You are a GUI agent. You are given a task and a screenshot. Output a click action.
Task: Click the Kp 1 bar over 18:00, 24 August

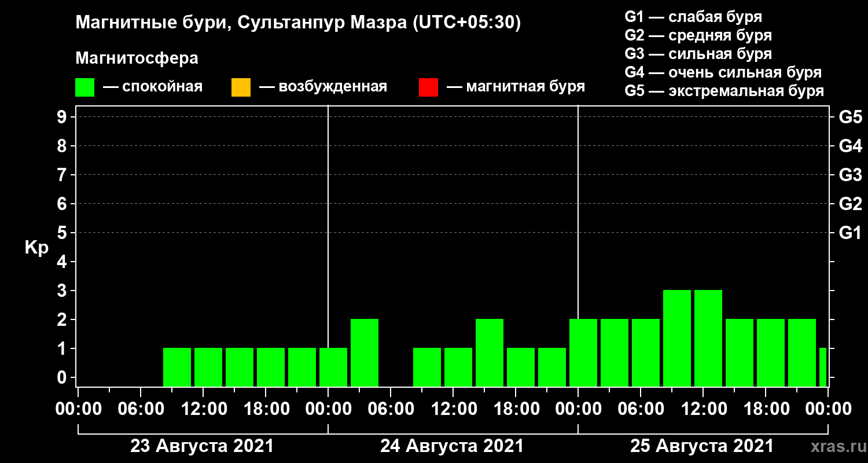point(521,367)
